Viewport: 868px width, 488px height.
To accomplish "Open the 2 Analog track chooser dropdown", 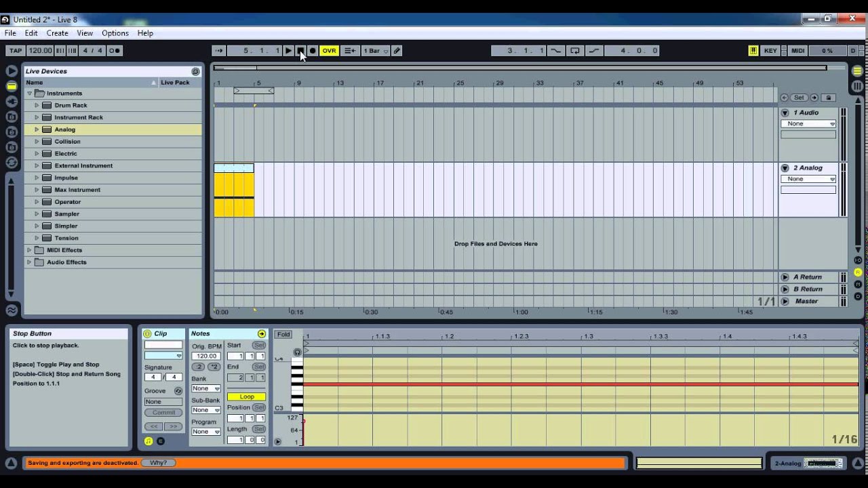I will pos(808,179).
